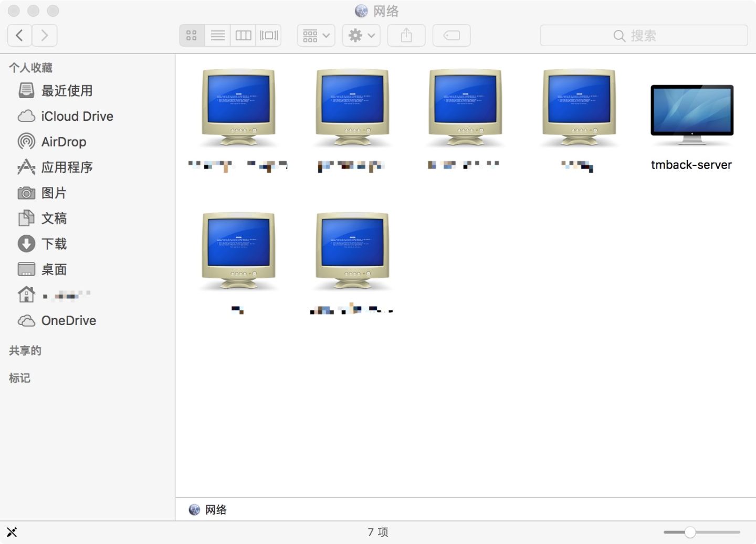Open the item arrangement dropdown
Viewport: 756px width, 544px height.
(316, 35)
